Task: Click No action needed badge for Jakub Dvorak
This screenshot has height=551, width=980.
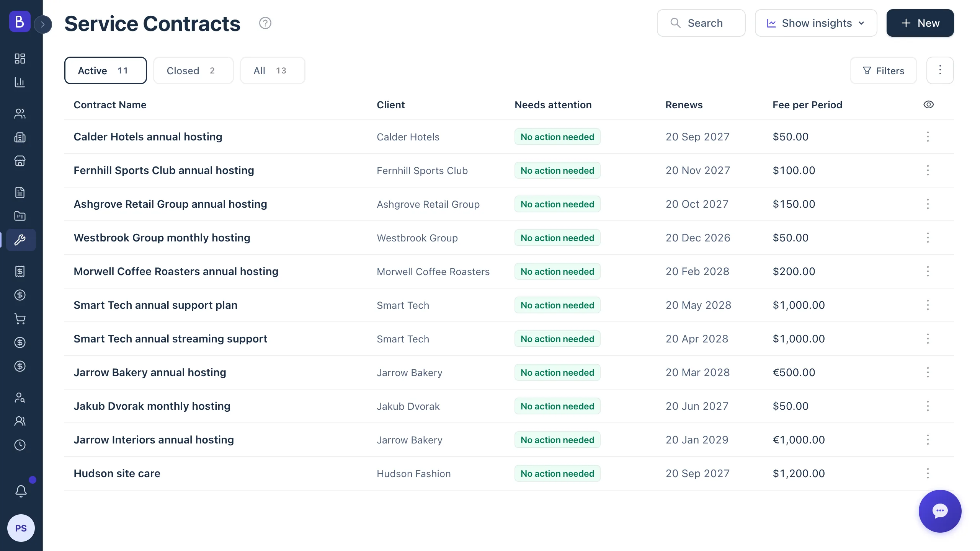Action: pyautogui.click(x=557, y=406)
